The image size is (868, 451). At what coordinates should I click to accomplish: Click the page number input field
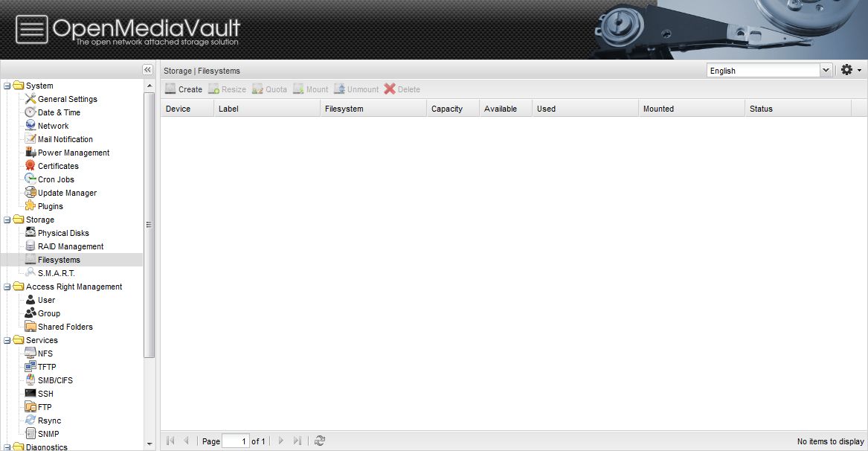coord(235,441)
